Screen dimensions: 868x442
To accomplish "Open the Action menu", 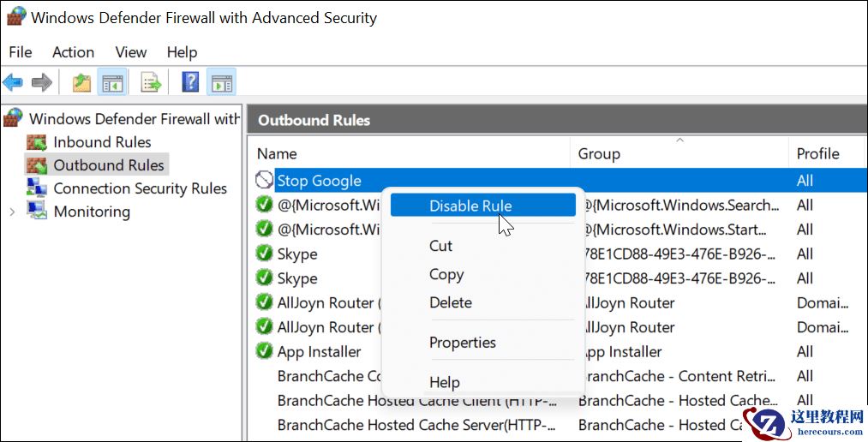I will point(73,52).
